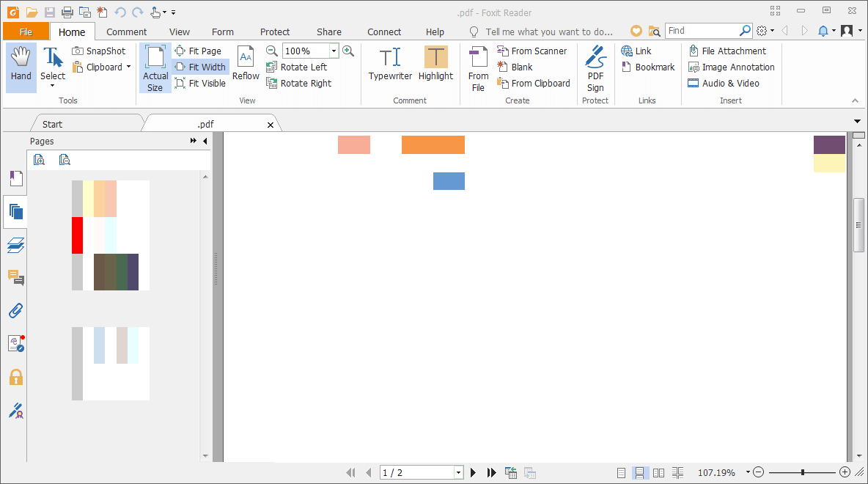Choose Fit Page view
868x484 pixels.
[x=198, y=51]
